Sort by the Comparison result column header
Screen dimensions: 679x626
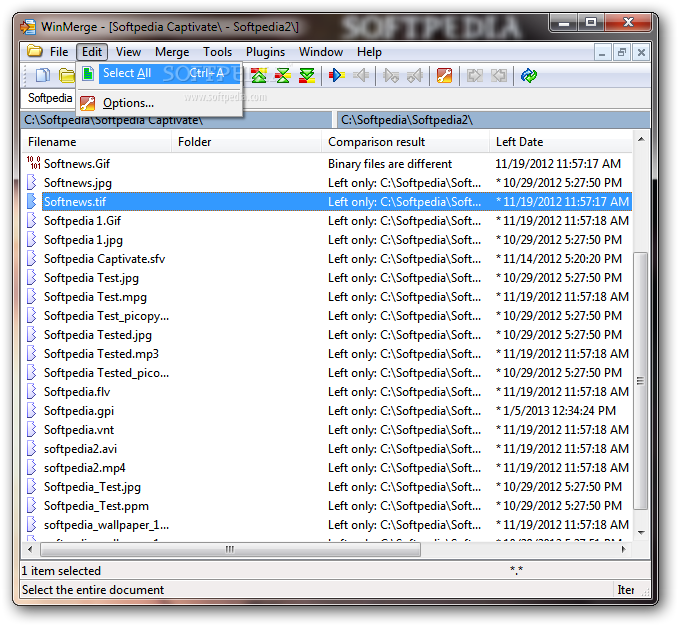(x=405, y=142)
